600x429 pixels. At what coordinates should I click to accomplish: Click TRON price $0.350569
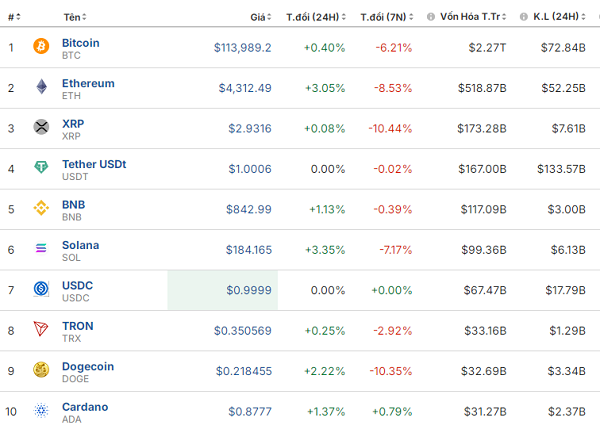point(243,331)
